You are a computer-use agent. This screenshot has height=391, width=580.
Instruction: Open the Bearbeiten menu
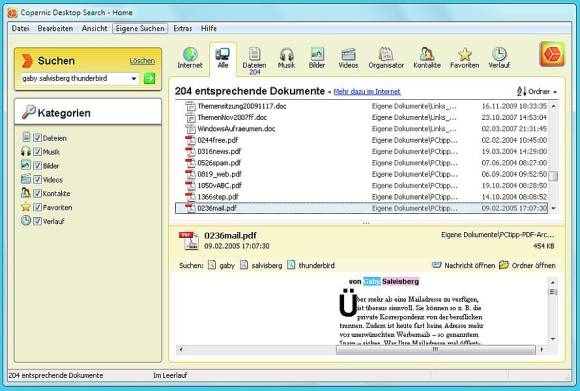coord(55,28)
